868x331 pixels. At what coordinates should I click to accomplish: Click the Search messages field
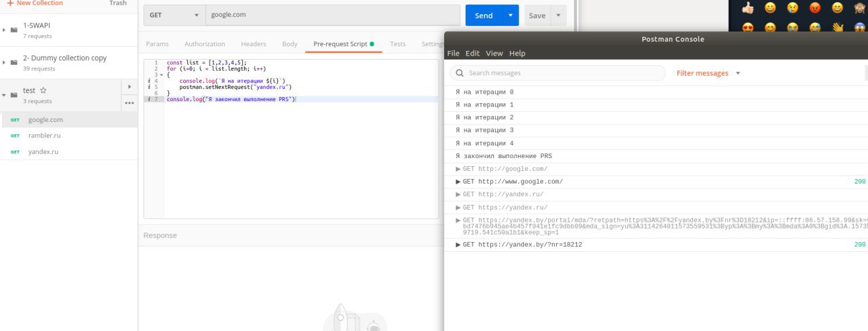pyautogui.click(x=557, y=73)
